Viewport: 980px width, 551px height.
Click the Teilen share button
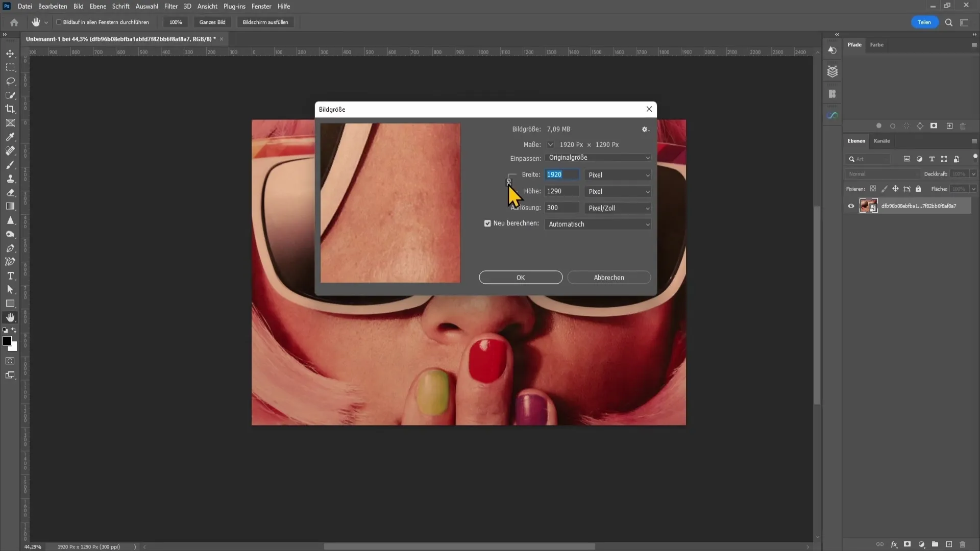click(924, 22)
